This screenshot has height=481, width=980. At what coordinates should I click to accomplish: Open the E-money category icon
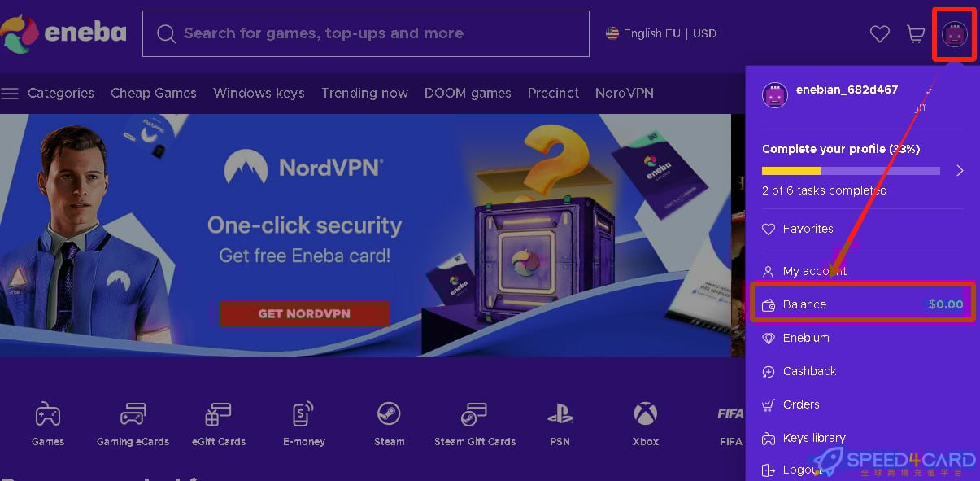click(x=303, y=414)
